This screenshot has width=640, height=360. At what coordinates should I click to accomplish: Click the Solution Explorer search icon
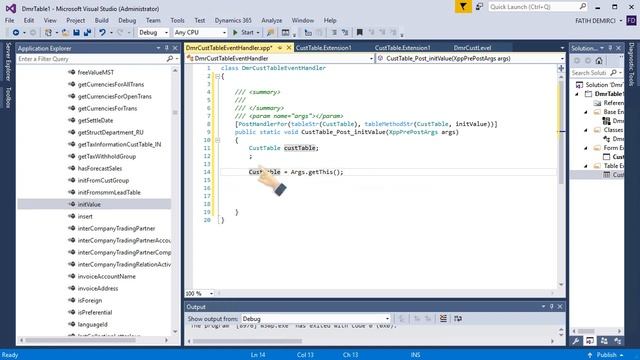coord(613,73)
